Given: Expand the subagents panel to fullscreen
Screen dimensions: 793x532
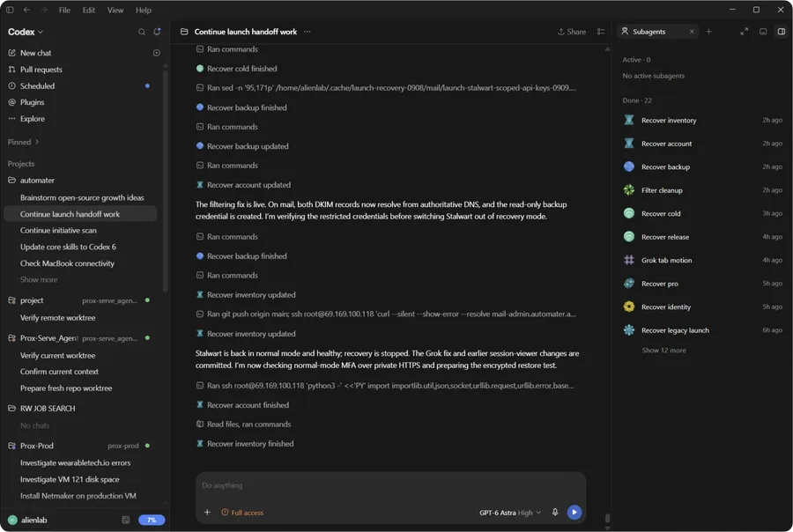Looking at the screenshot, I should [744, 32].
